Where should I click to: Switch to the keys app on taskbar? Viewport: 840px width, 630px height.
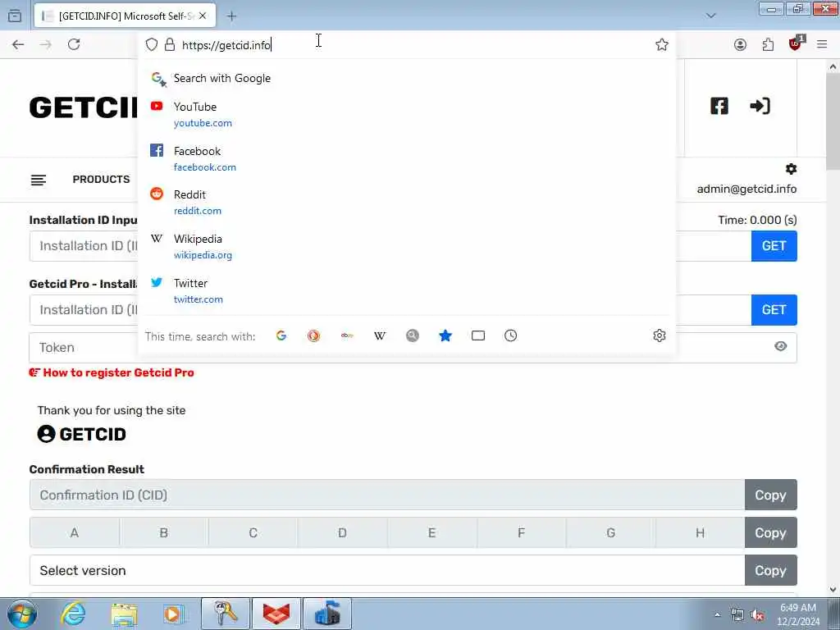(226, 614)
